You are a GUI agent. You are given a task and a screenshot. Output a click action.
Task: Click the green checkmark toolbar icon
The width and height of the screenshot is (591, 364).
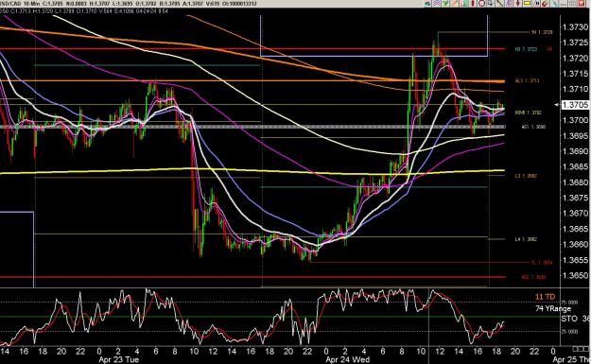445,4
